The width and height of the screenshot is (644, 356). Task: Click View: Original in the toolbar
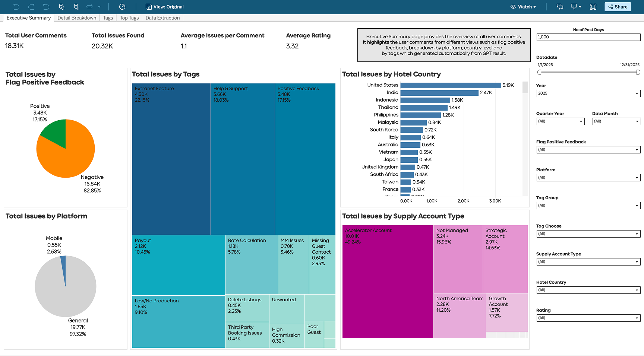pyautogui.click(x=164, y=7)
